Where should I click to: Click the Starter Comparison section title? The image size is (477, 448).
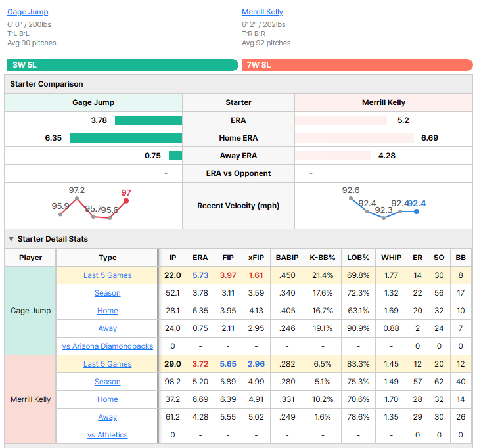(x=47, y=84)
